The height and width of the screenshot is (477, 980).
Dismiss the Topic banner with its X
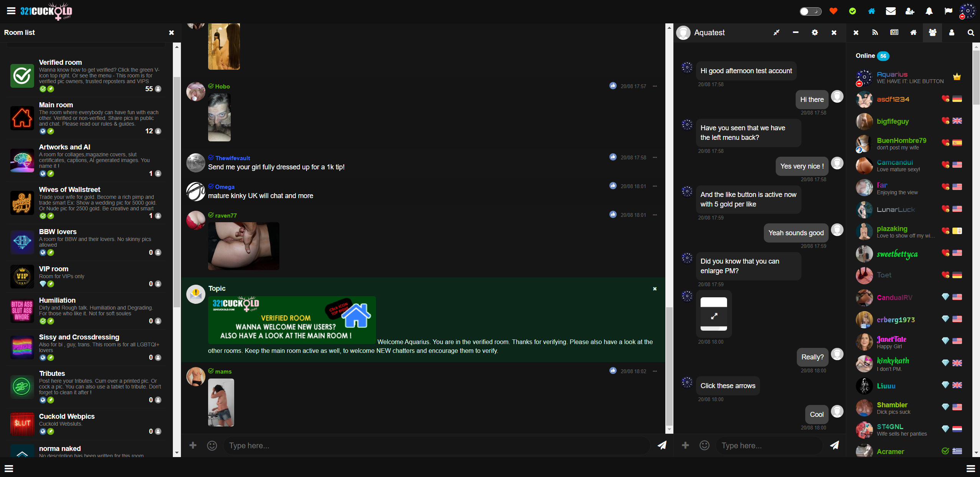click(x=655, y=288)
